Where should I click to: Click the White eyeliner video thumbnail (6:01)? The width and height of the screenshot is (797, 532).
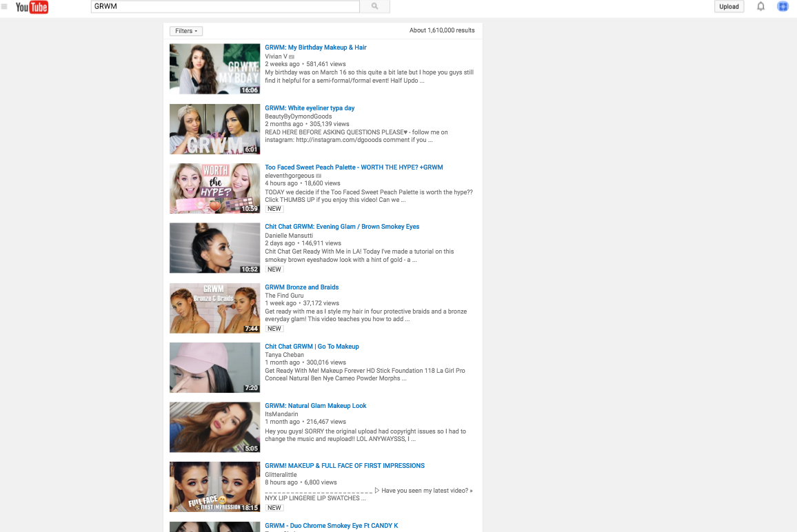pos(214,129)
